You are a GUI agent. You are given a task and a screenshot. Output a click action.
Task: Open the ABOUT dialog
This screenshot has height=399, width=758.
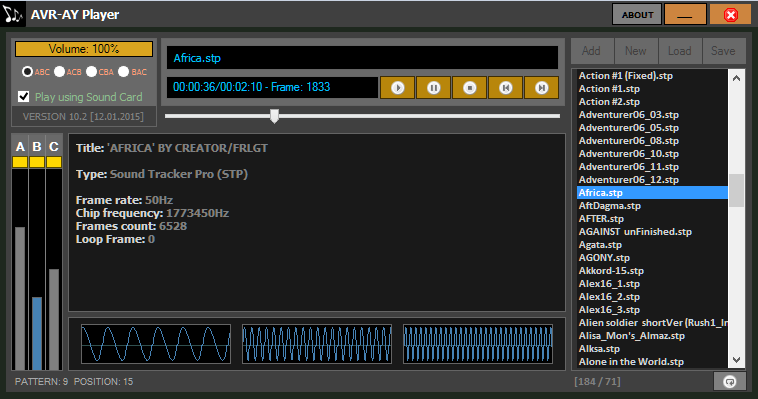(x=637, y=15)
